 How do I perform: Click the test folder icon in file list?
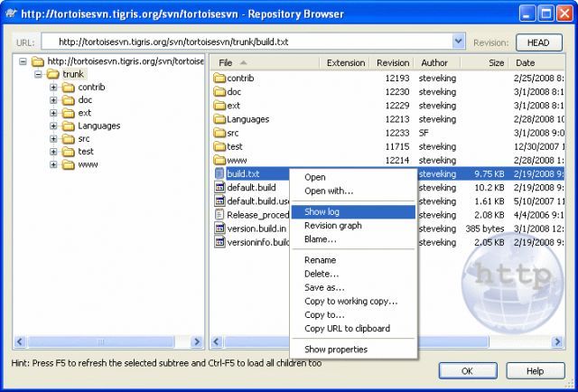coord(219,146)
